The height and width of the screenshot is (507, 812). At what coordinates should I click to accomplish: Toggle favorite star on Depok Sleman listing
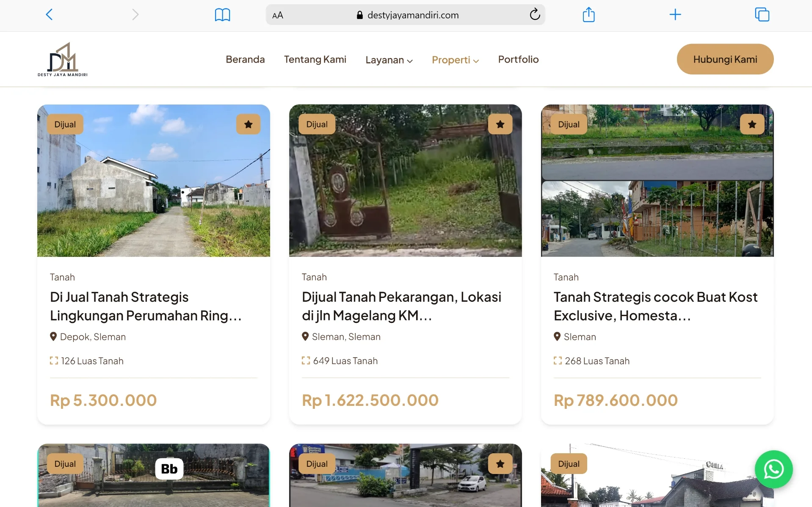(248, 124)
